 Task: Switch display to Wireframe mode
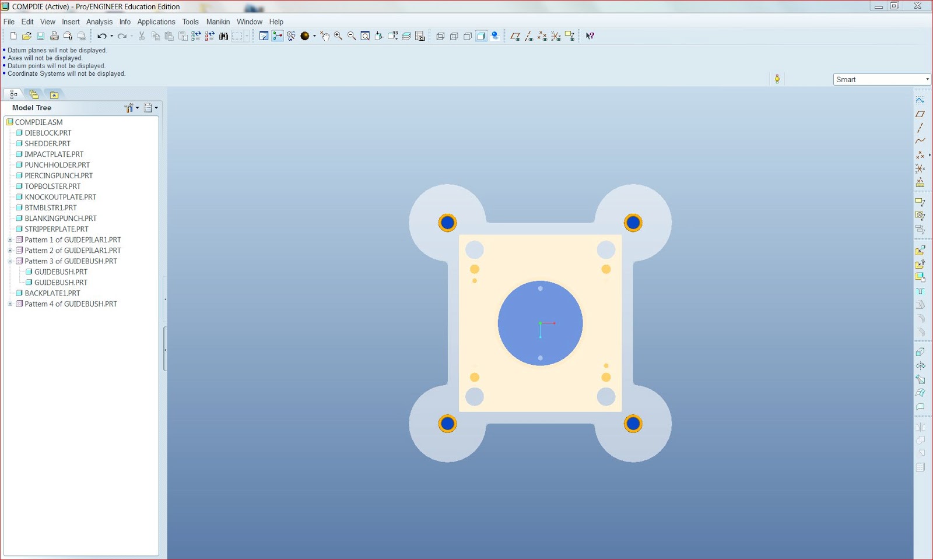(440, 36)
